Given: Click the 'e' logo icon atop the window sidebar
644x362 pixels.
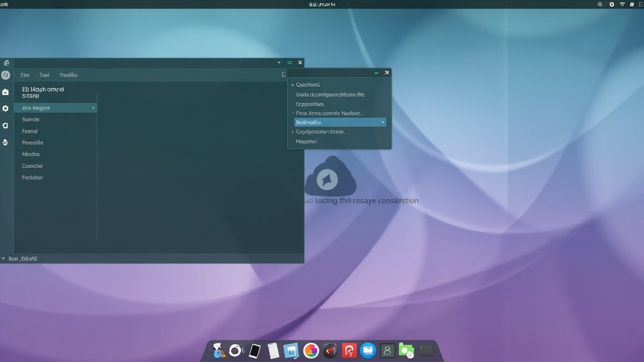Looking at the screenshot, I should [x=6, y=63].
